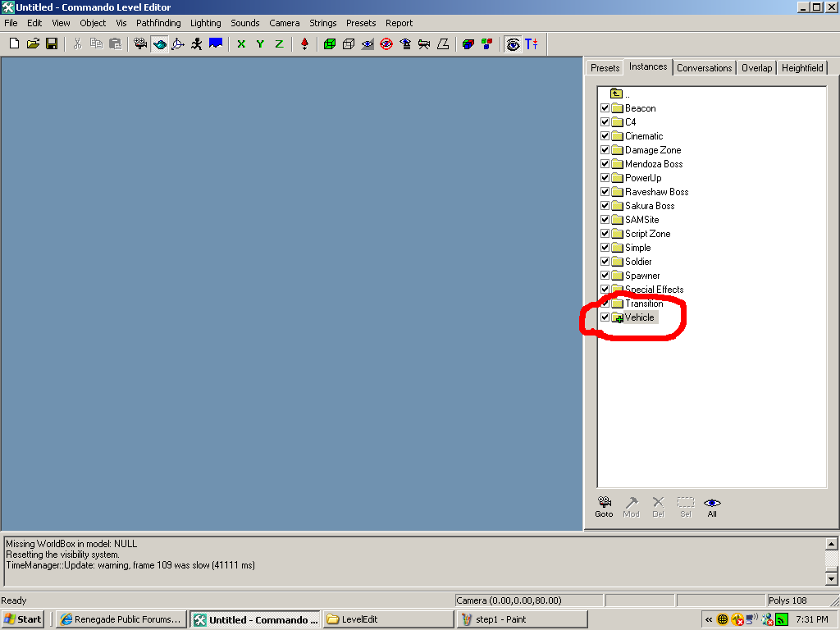Toggle the Soldier checkbox

[x=605, y=262]
